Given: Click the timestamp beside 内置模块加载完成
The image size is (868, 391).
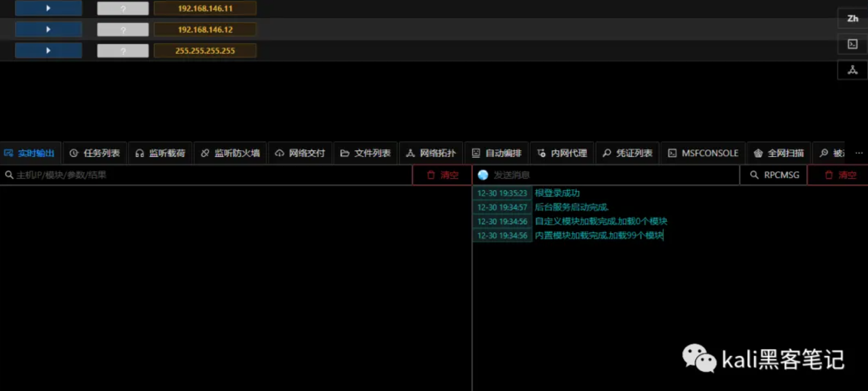Looking at the screenshot, I should click(x=502, y=235).
